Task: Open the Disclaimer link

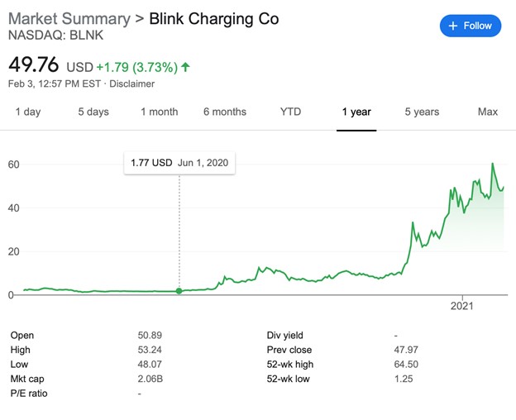Action: [132, 84]
